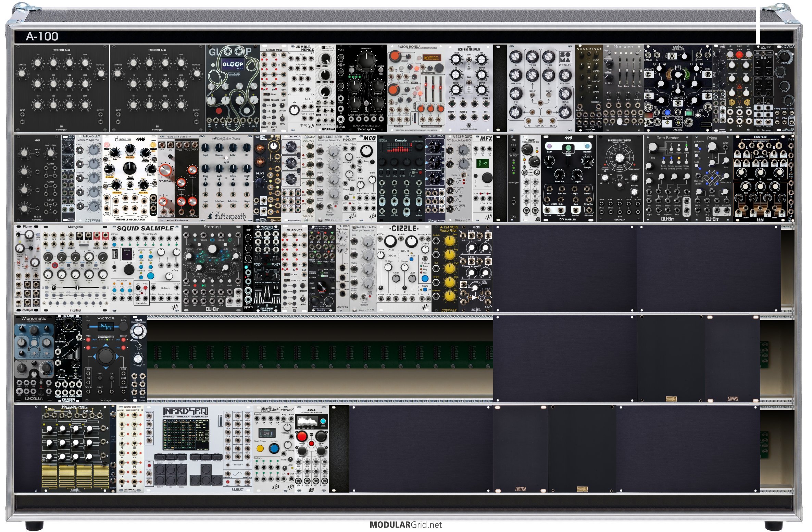Viewport: 812px width, 532px height.
Task: Select the Ikarie filter module
Action: tap(68, 359)
